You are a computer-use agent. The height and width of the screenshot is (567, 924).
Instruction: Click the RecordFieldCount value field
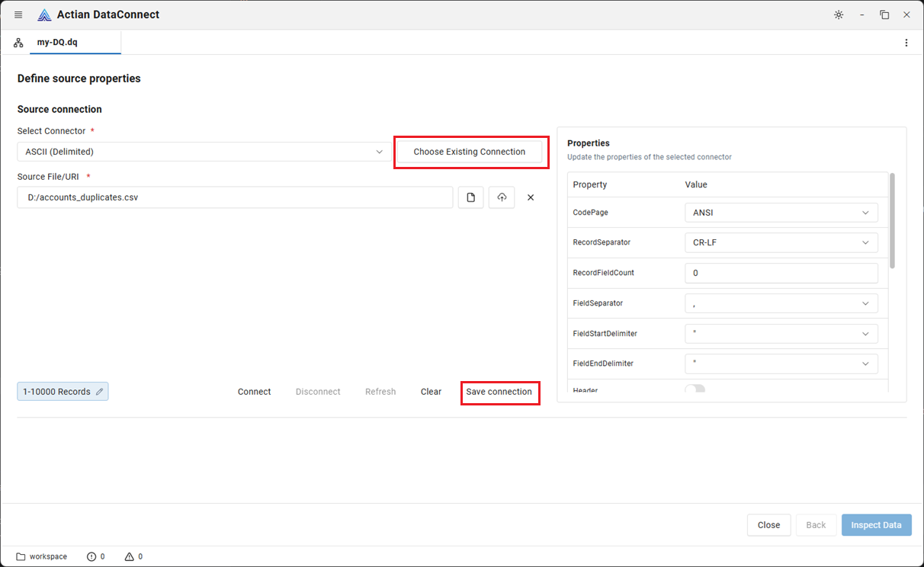pos(781,273)
